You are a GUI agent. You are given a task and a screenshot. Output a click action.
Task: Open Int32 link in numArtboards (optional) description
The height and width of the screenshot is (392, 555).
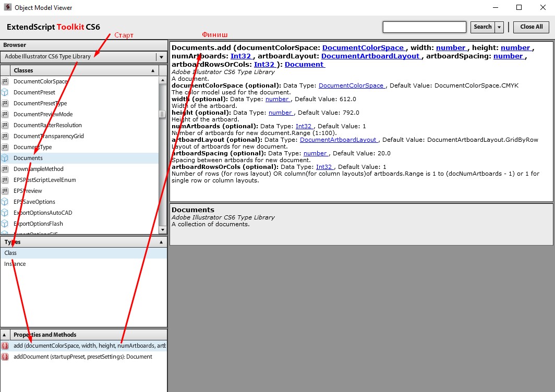click(x=304, y=126)
